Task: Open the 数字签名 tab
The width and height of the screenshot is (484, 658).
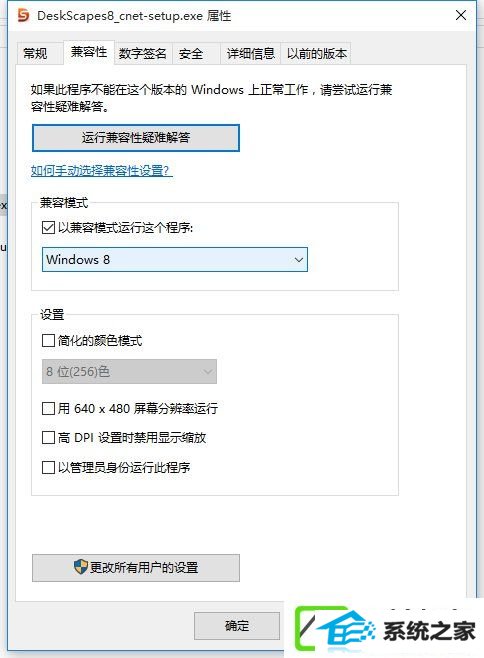Action: coord(143,53)
